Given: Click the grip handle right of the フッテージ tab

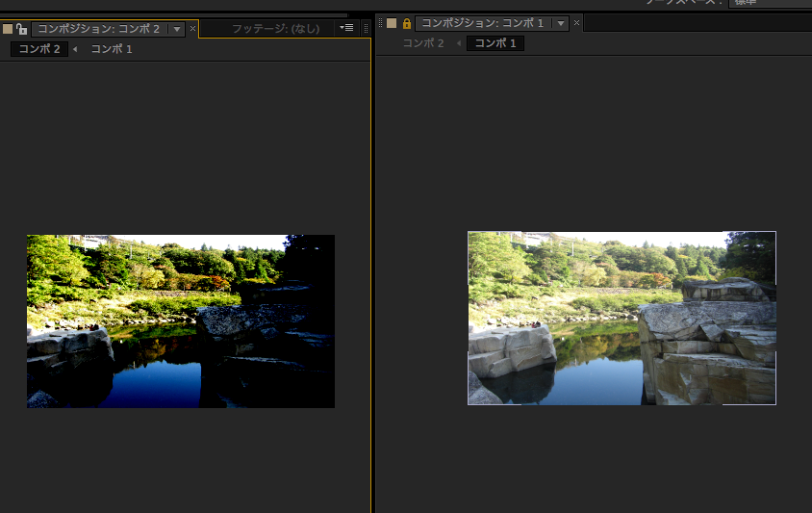Looking at the screenshot, I should 366,29.
